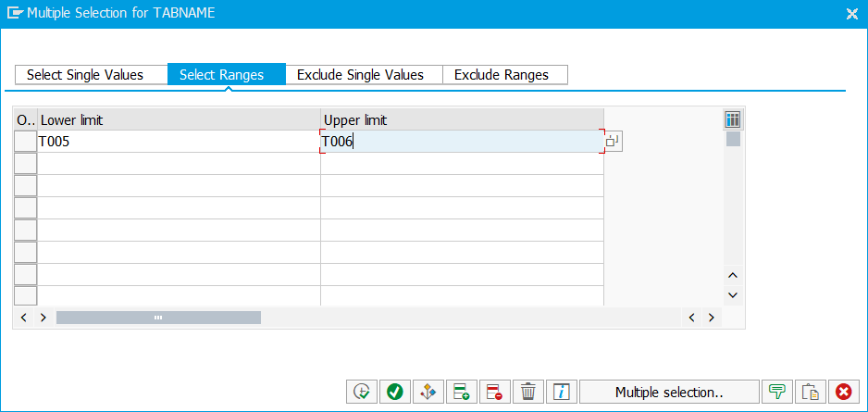Image resolution: width=868 pixels, height=412 pixels.
Task: Click the fourth row Lower limit cell
Action: (x=179, y=208)
